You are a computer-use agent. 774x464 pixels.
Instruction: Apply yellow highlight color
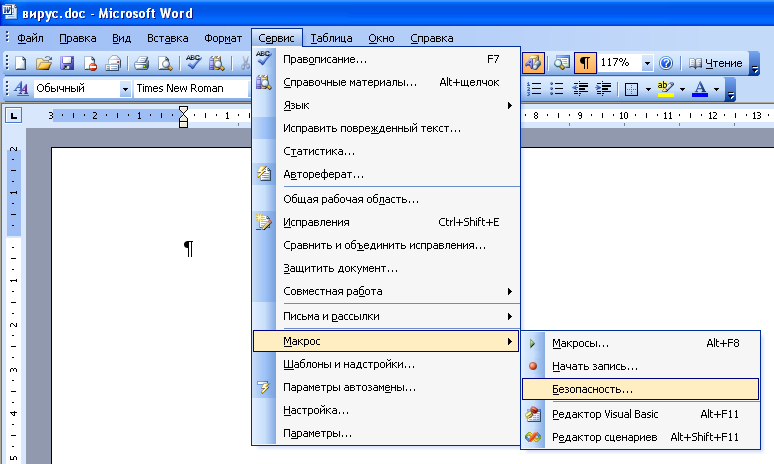click(665, 88)
